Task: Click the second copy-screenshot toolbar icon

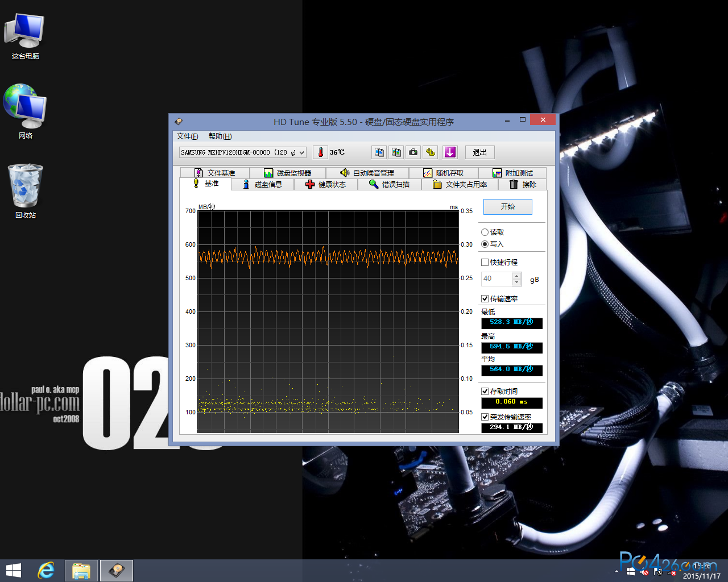Action: 396,152
